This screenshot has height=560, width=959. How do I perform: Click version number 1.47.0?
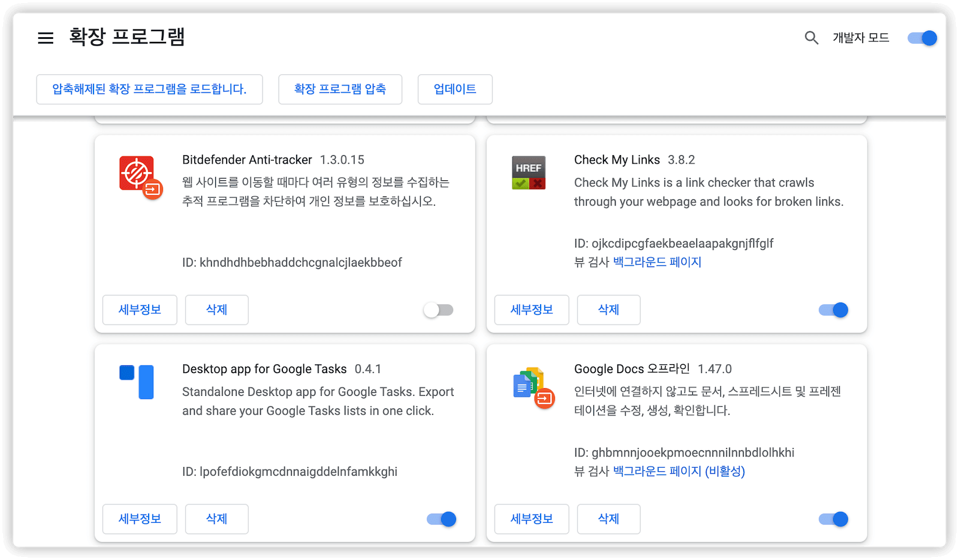point(714,369)
